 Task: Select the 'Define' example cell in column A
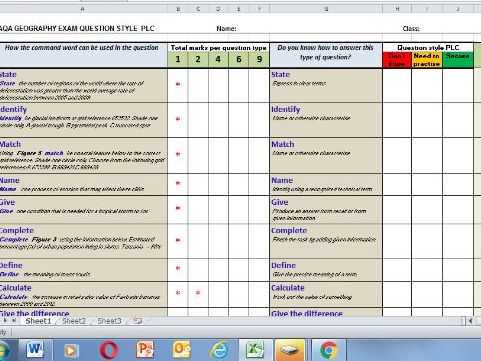click(83, 270)
